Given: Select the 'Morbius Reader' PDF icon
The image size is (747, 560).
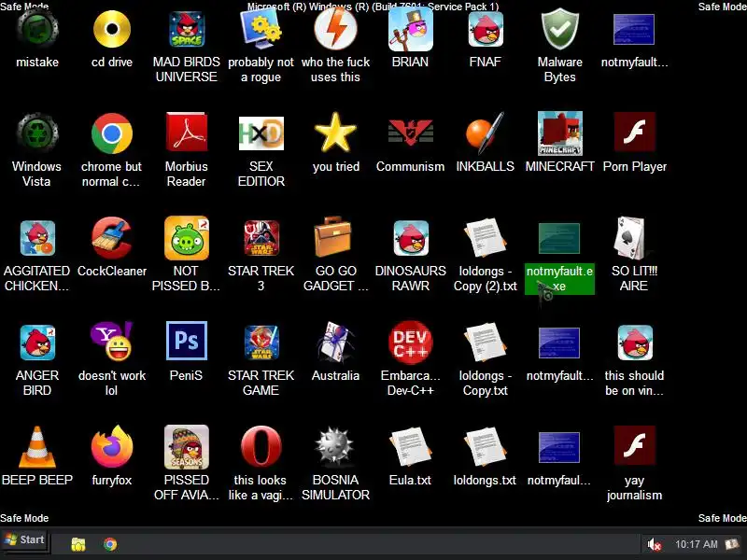Looking at the screenshot, I should tap(187, 133).
